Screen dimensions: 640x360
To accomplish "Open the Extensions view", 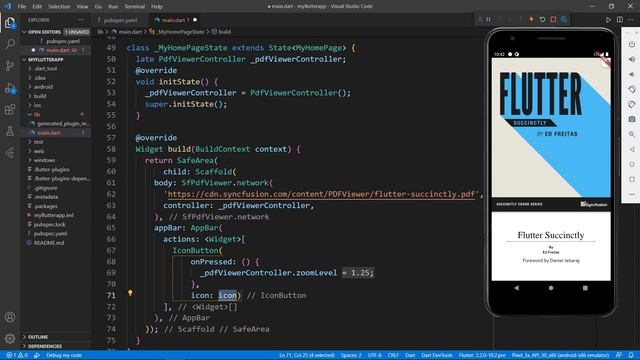I will coord(10,109).
